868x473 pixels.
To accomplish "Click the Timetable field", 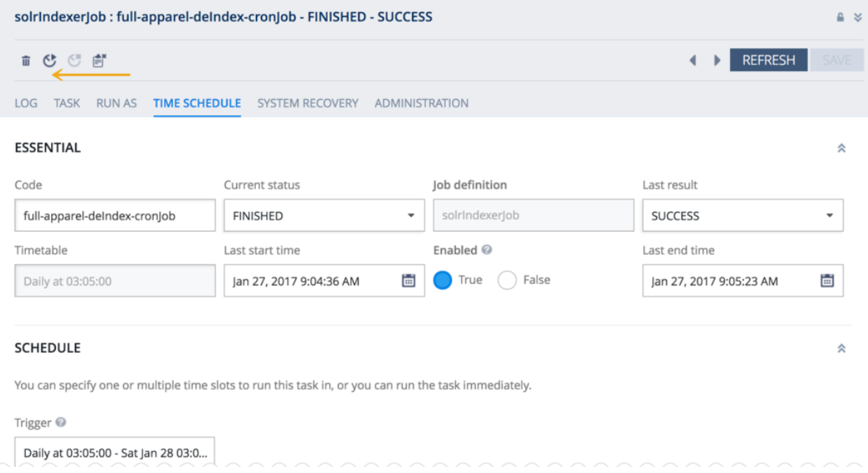I will click(x=115, y=281).
